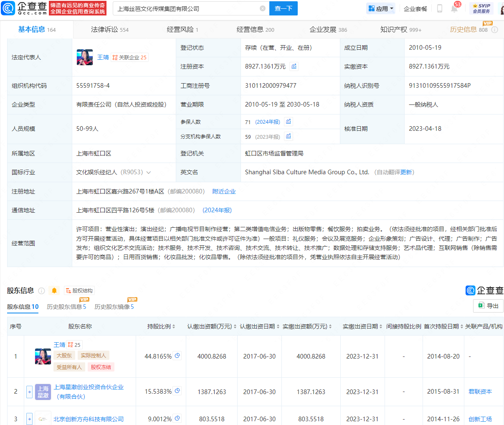Open the 股权结构 chart
This screenshot has height=425, width=504.
click(x=79, y=290)
